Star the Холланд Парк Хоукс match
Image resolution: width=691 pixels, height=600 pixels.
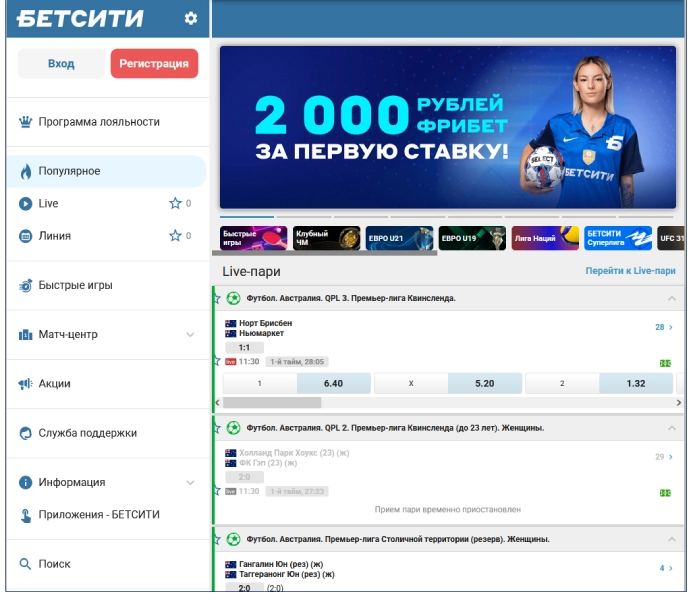(217, 491)
